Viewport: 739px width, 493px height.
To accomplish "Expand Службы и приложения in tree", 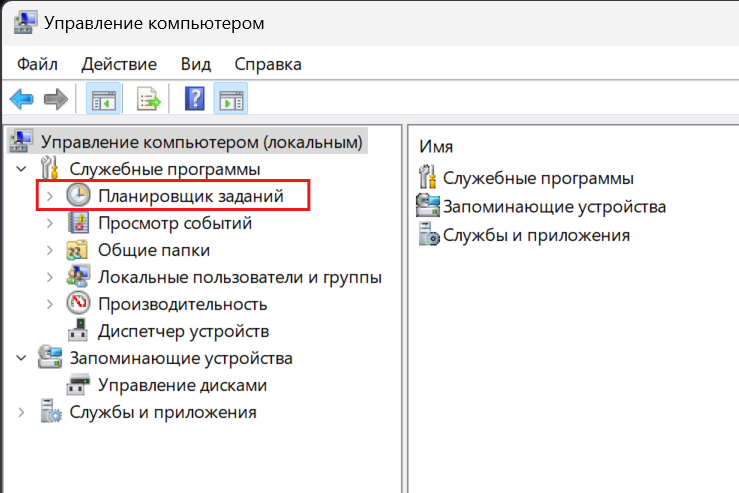I will click(22, 412).
